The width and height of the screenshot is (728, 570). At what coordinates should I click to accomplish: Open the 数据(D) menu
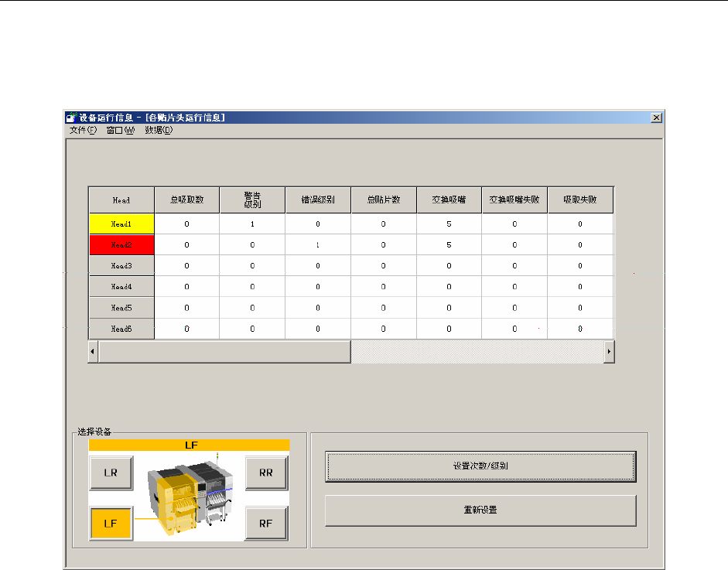click(x=159, y=131)
